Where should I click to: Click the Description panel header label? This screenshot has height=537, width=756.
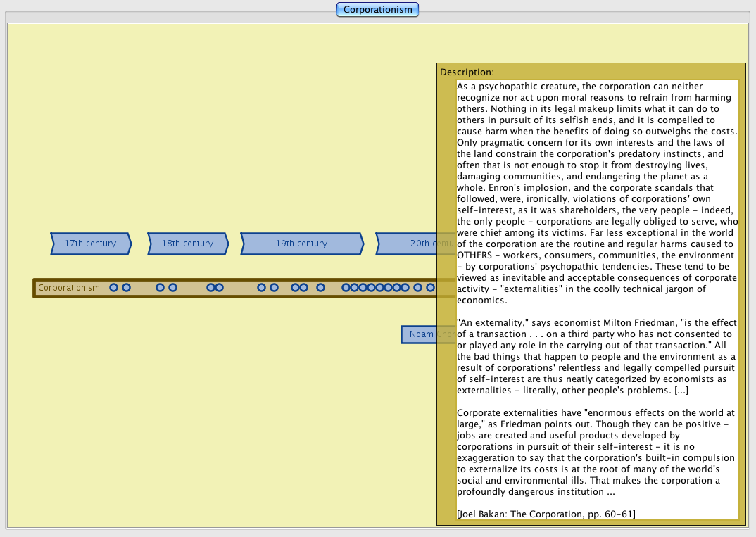467,72
